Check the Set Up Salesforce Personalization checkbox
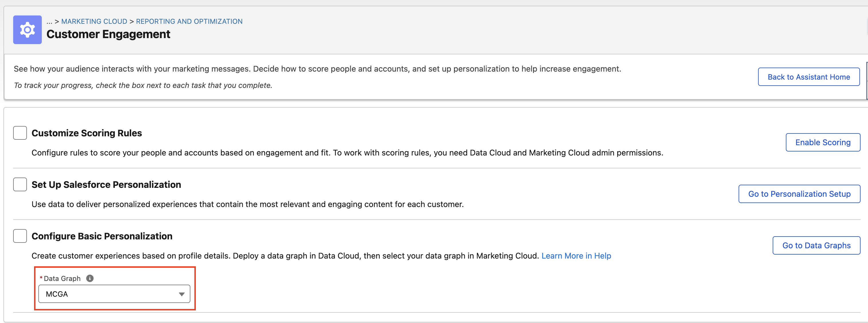Screen dimensions: 868x323 coord(19,184)
